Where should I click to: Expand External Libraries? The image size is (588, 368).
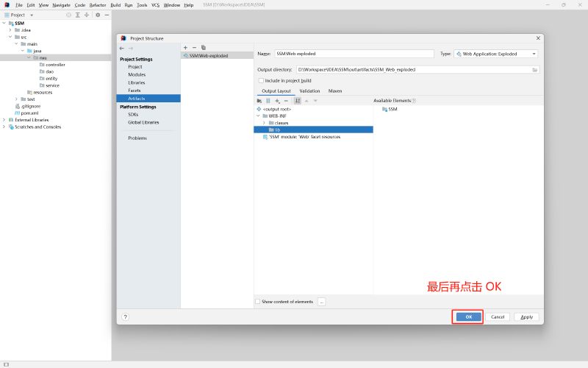(4, 120)
